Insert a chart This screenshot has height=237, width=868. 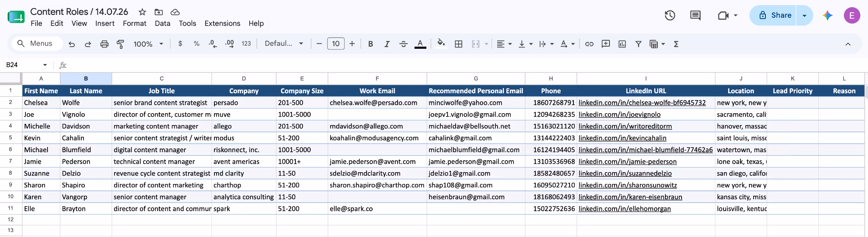[x=622, y=44]
